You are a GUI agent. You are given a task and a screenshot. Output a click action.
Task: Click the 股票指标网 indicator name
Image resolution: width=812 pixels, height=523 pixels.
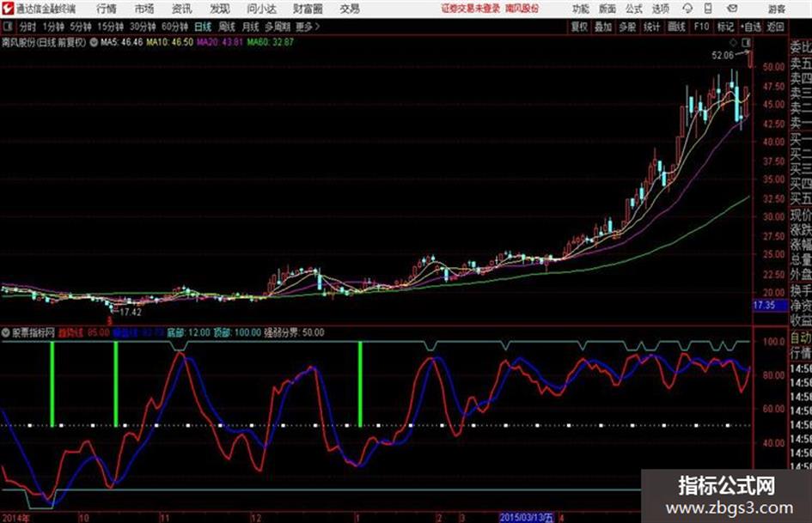click(34, 332)
